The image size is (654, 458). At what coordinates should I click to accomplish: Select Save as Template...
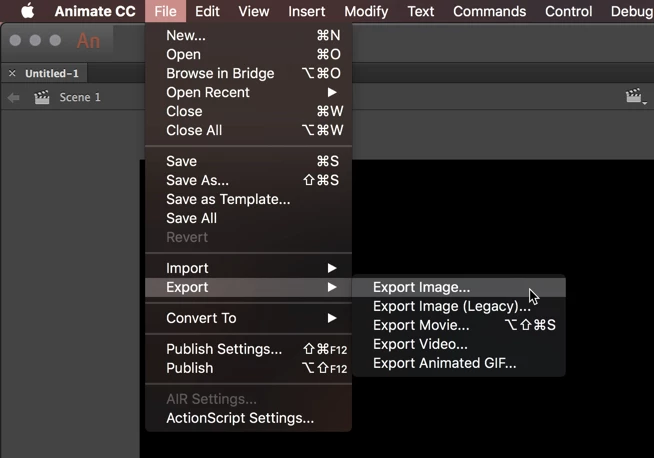click(x=249, y=199)
